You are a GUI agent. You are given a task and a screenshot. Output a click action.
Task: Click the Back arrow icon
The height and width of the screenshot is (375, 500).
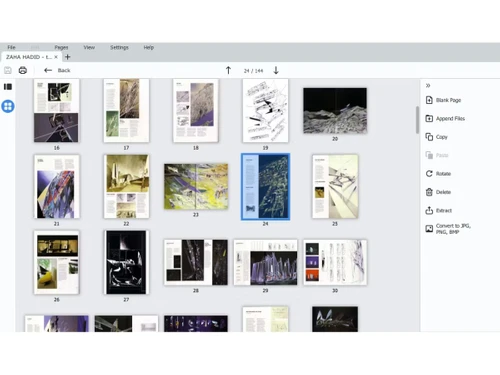[x=48, y=70]
